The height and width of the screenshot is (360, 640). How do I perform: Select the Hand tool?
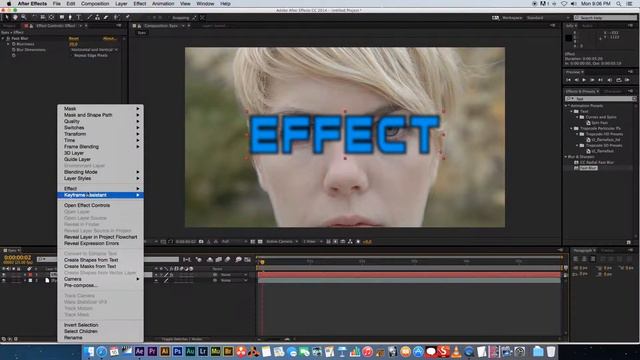[x=16, y=18]
